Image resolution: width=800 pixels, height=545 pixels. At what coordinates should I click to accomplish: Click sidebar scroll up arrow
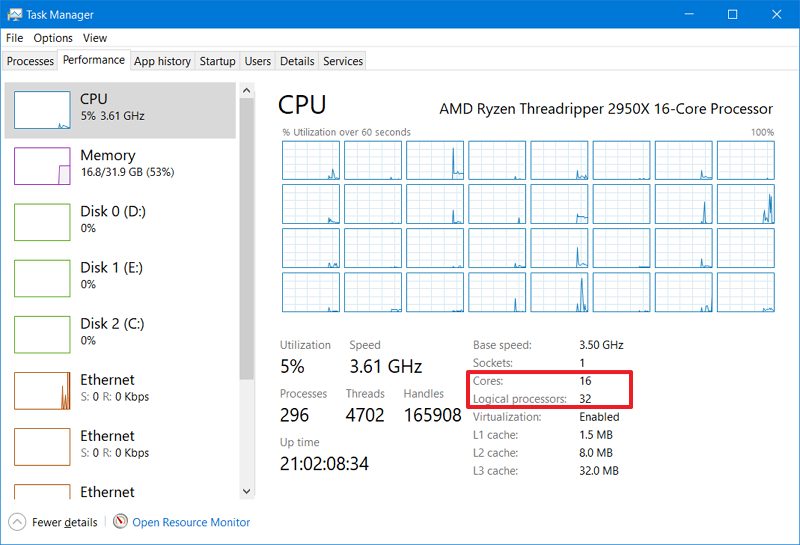(x=246, y=90)
